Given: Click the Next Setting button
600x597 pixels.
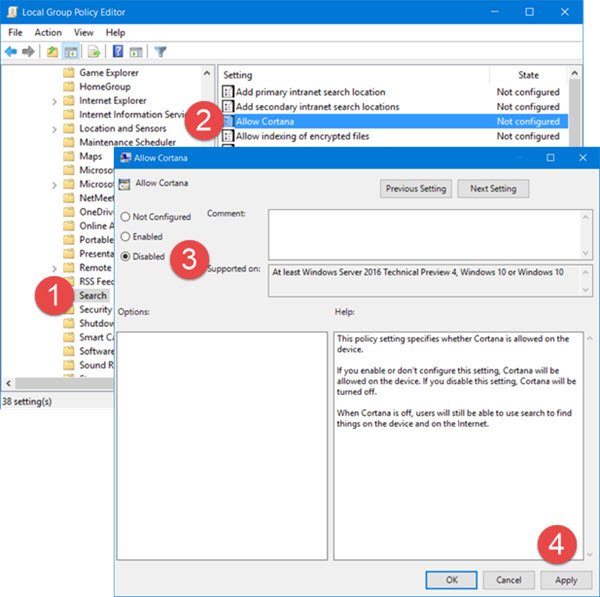Looking at the screenshot, I should click(492, 189).
